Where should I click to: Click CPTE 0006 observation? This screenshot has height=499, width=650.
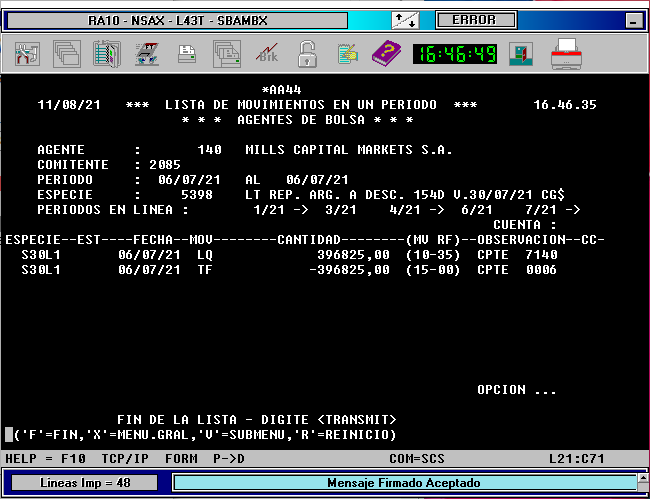click(x=517, y=270)
